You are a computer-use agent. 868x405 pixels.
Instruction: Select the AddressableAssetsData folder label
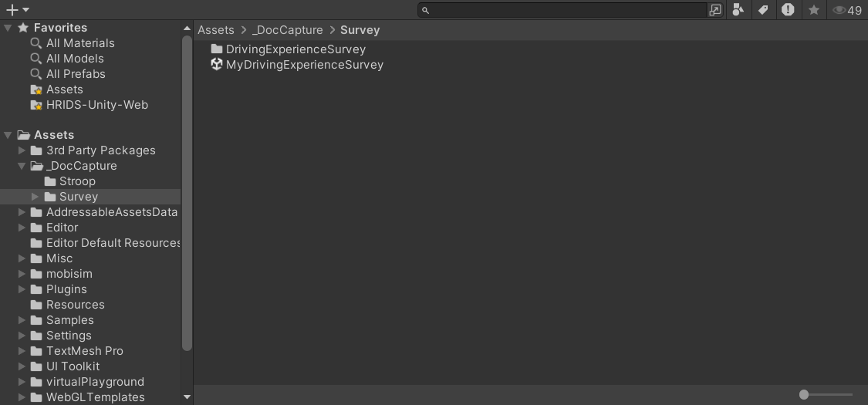pos(112,212)
